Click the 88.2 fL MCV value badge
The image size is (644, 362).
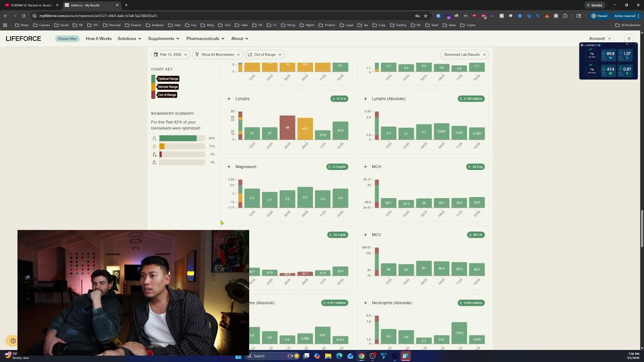pos(475,235)
